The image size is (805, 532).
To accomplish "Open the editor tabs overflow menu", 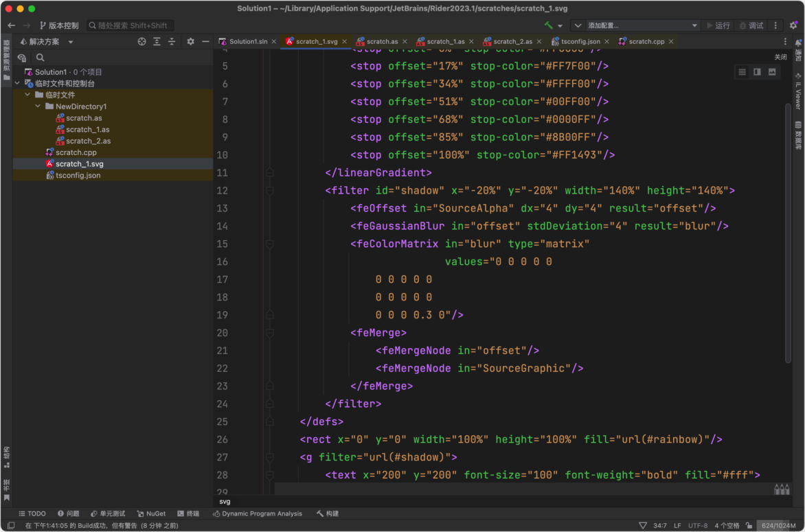I will pos(785,42).
